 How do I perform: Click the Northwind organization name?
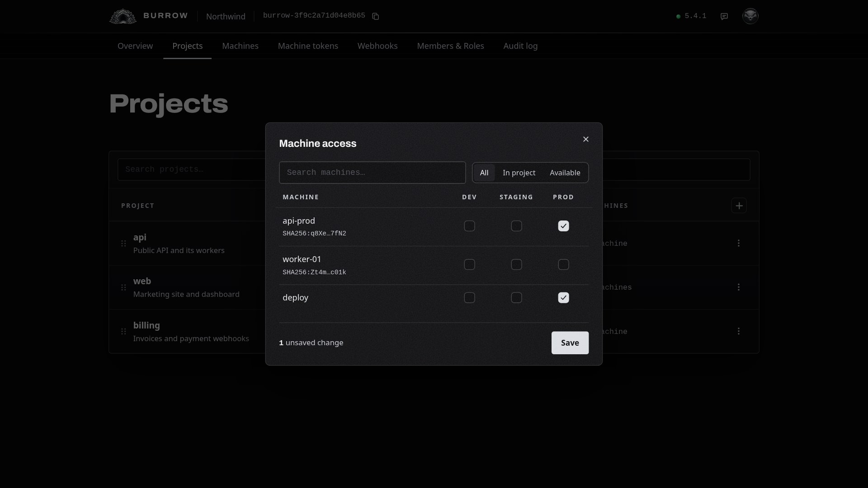click(x=226, y=16)
